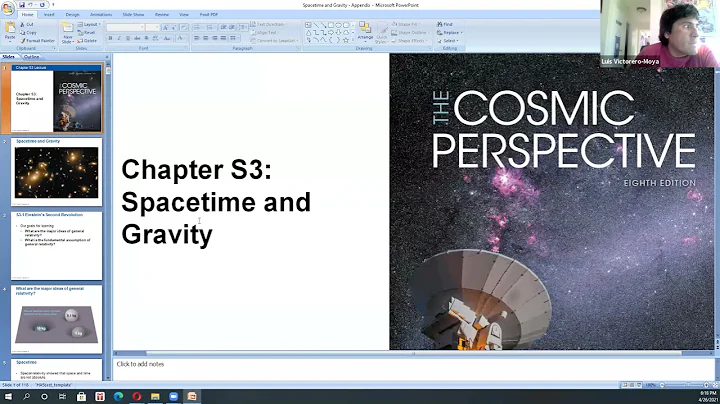Open Quick Styles gallery
720x404 pixels.
382,32
